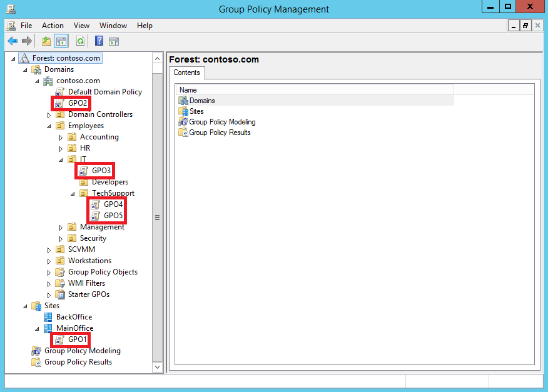Expand the HR OU
The width and height of the screenshot is (548, 392).
point(61,149)
